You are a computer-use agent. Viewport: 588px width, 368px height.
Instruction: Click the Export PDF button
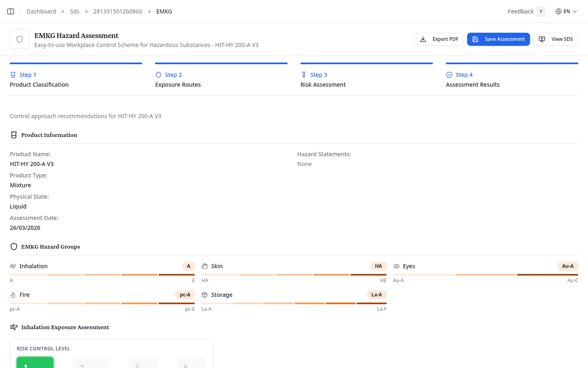pyautogui.click(x=439, y=39)
